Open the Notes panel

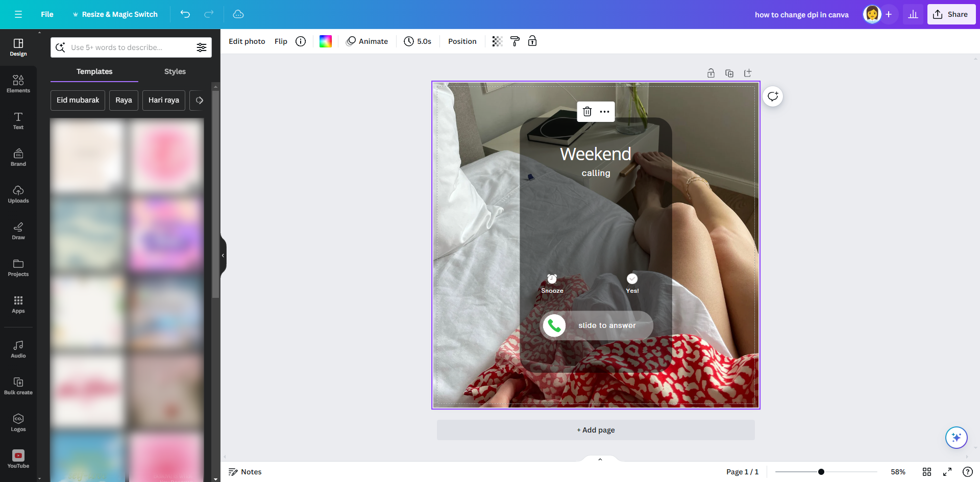coord(245,472)
